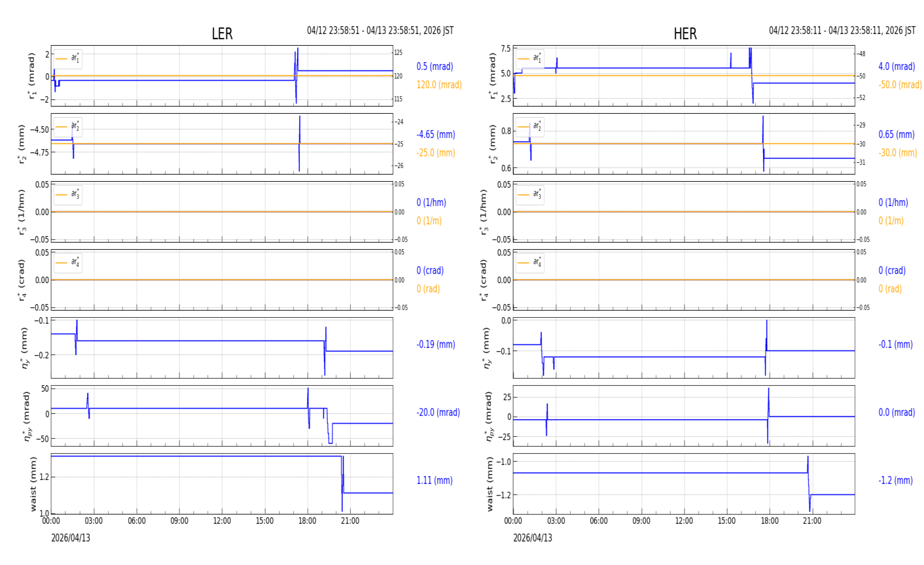Click the HER r3* (1/hm) y-axis label
This screenshot has height=565, width=924.
point(484,212)
